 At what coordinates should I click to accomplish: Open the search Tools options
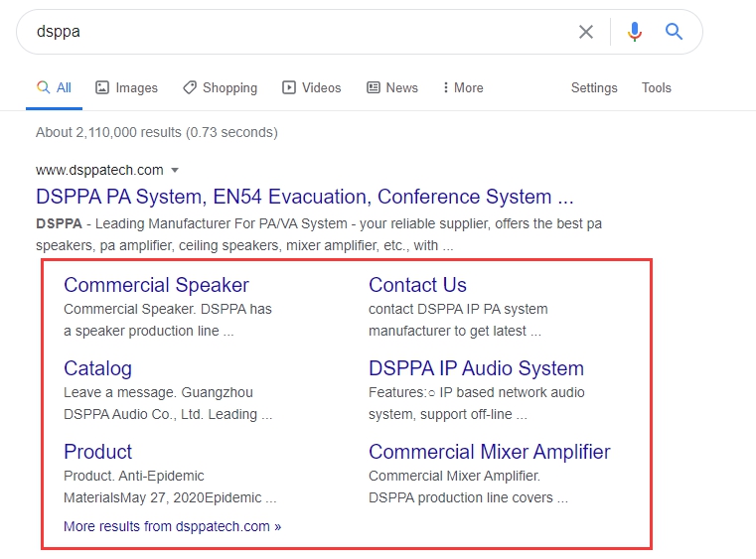click(657, 87)
